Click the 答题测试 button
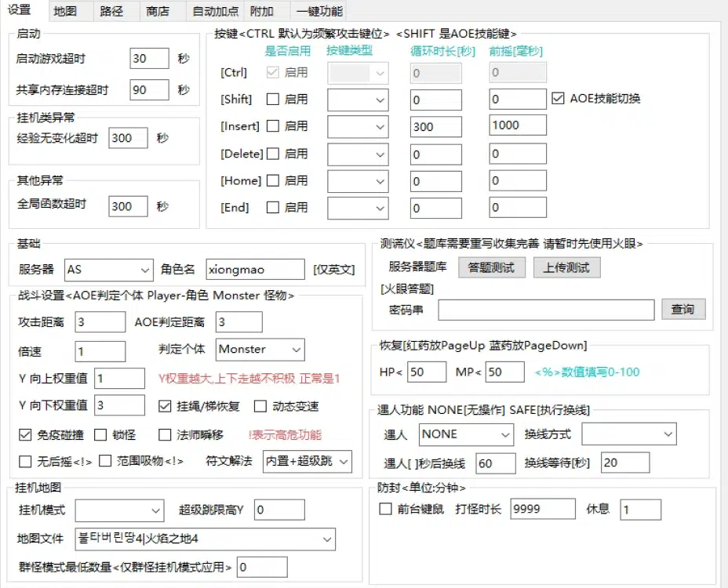This screenshot has height=588, width=728. click(491, 267)
